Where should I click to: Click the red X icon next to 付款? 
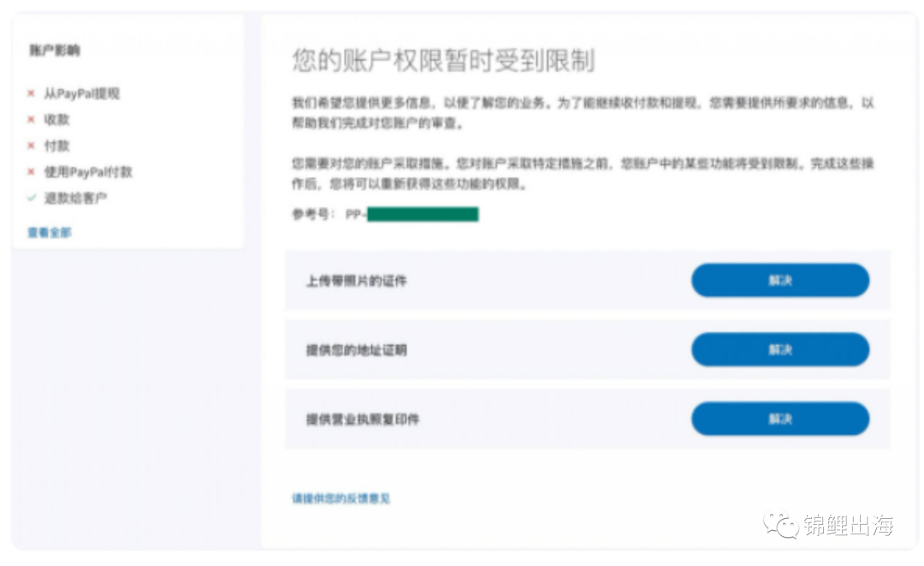coord(32,146)
